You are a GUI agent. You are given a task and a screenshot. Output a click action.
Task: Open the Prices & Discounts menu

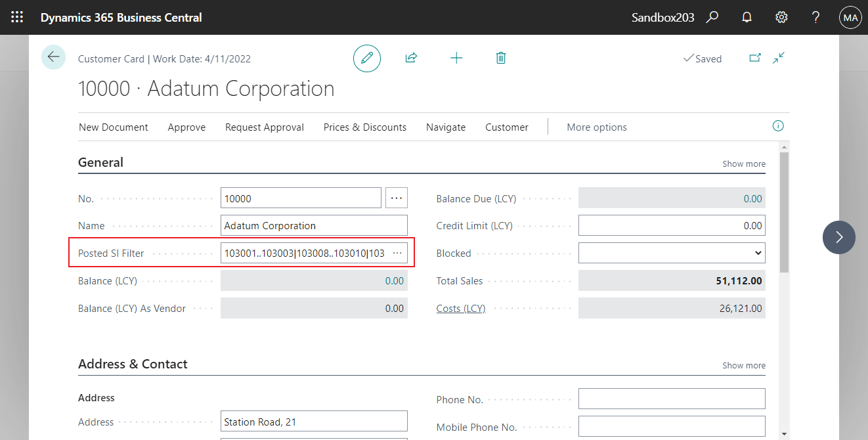[365, 127]
